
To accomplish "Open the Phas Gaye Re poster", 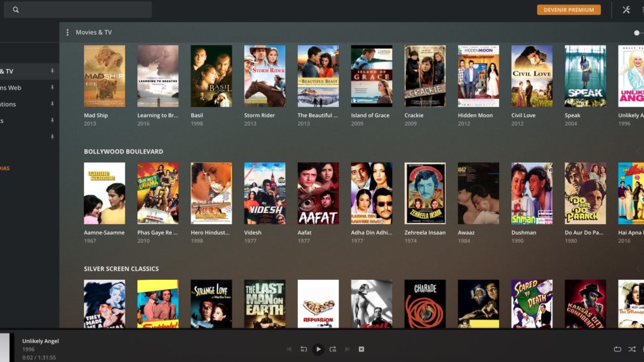I will pyautogui.click(x=157, y=193).
